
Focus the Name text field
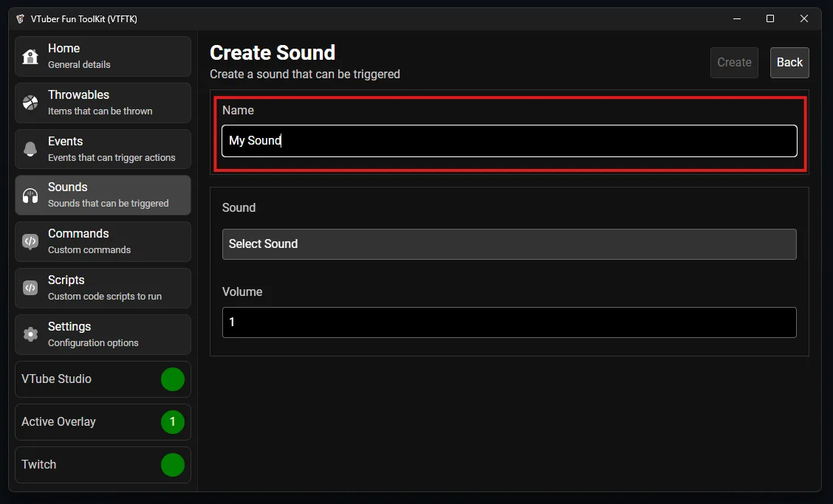click(509, 141)
